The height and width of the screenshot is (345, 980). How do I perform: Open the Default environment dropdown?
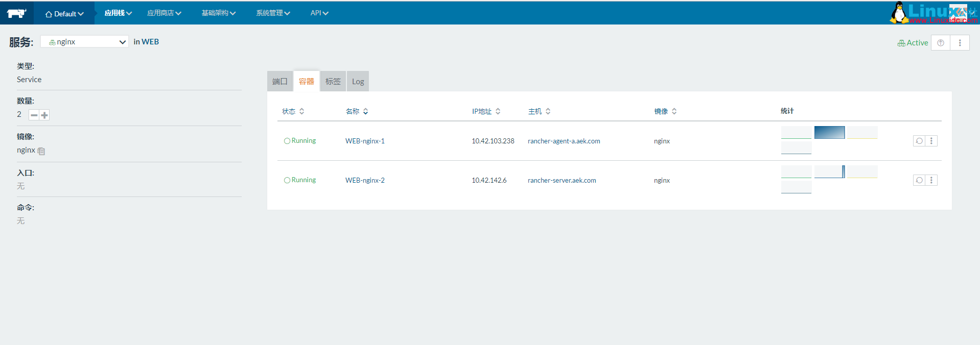coord(64,14)
